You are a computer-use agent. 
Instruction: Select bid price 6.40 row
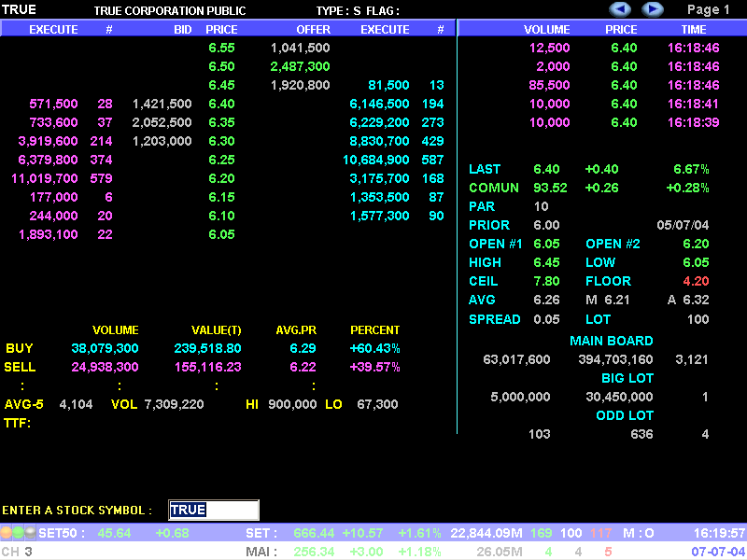(x=221, y=104)
